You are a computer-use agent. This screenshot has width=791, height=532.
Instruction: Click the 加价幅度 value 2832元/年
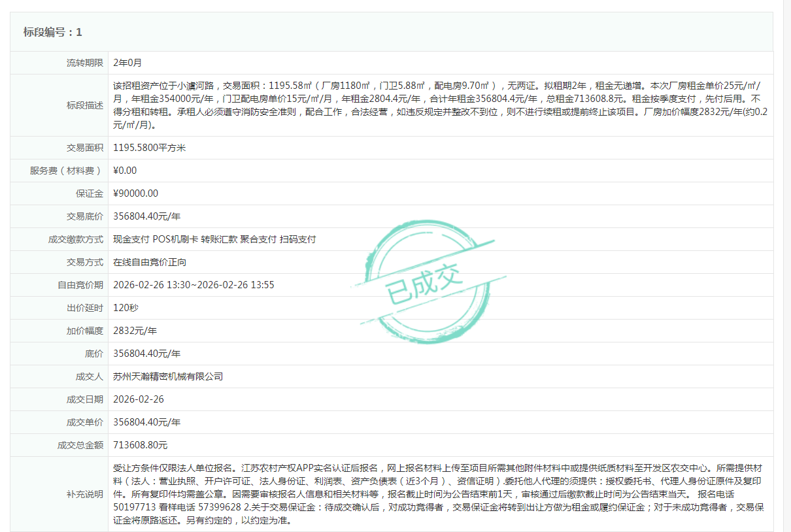136,331
